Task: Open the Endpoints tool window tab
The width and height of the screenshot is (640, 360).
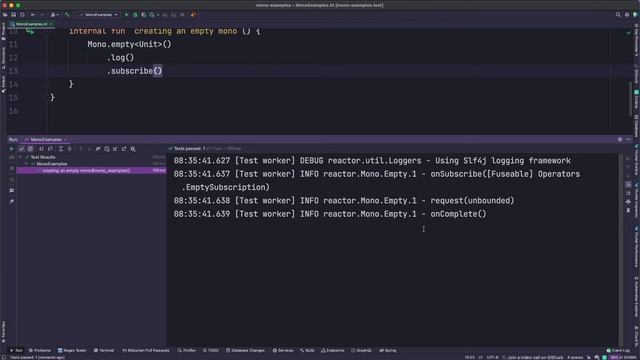Action: click(x=333, y=350)
